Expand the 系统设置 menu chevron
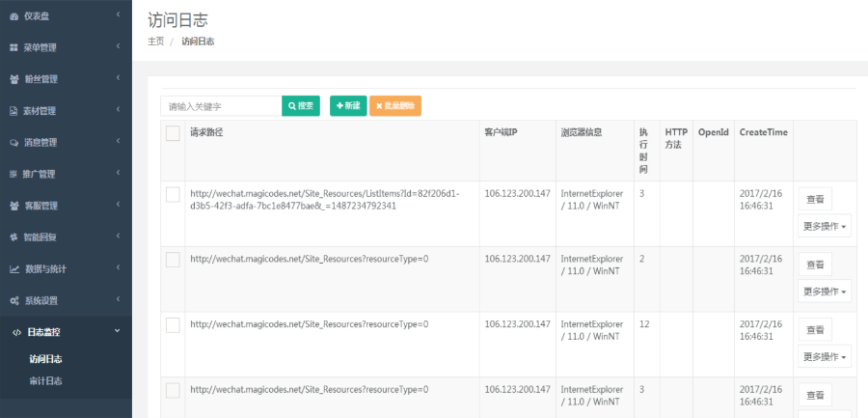This screenshot has height=418, width=868. (x=118, y=300)
